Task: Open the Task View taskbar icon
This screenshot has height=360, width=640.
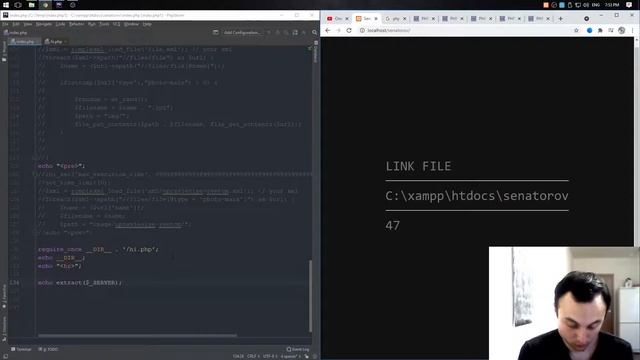Action: click(18, 5)
